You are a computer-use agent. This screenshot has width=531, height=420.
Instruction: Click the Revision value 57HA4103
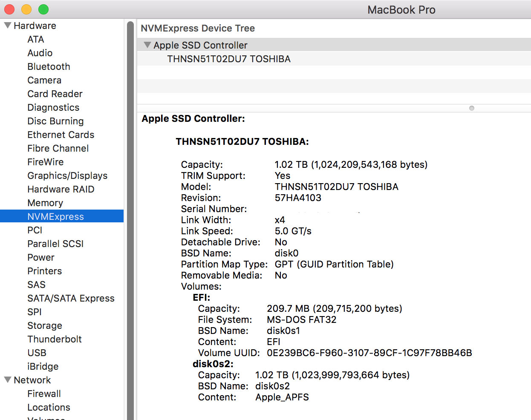(298, 198)
